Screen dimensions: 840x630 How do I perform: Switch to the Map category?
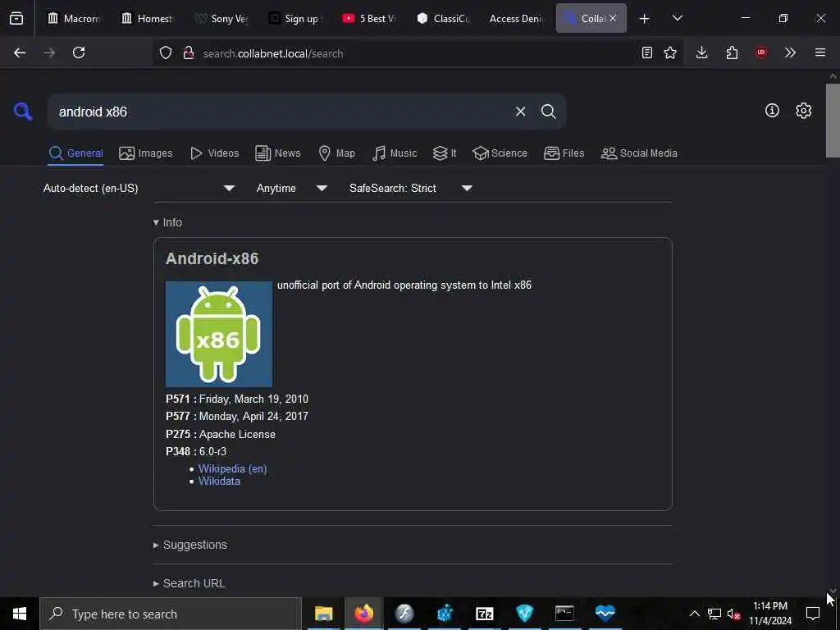tap(336, 153)
